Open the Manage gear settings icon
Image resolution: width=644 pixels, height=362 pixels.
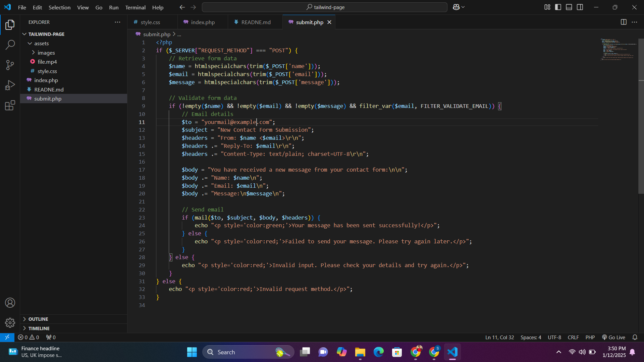point(10,322)
